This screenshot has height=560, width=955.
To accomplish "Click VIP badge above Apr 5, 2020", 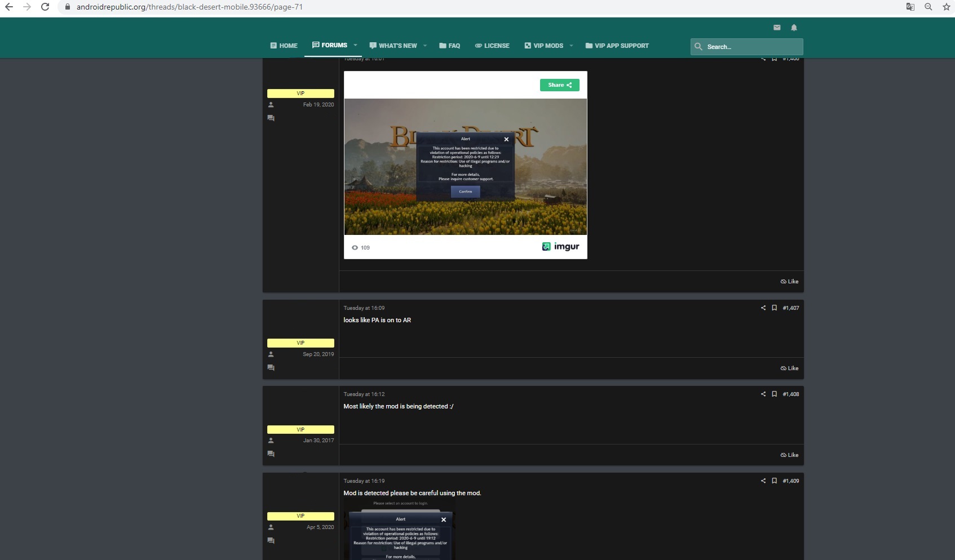I will click(x=300, y=516).
